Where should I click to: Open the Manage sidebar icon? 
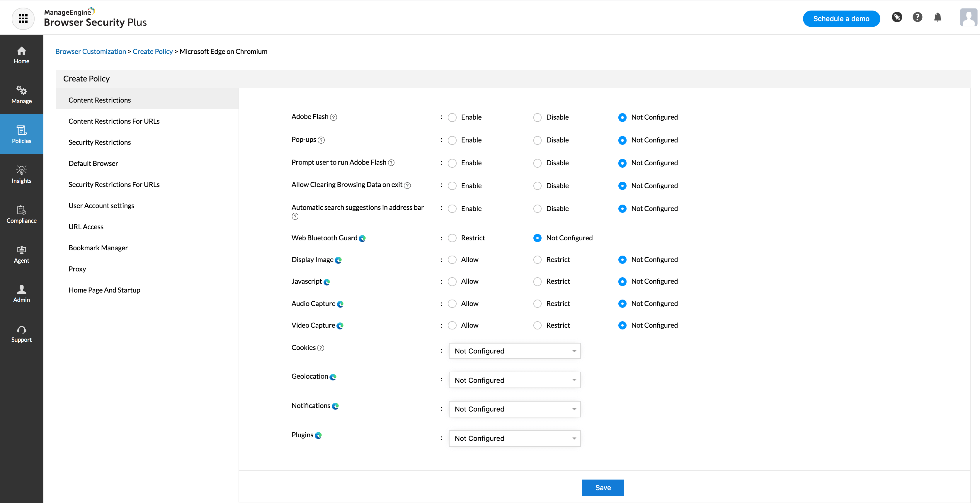click(x=22, y=95)
